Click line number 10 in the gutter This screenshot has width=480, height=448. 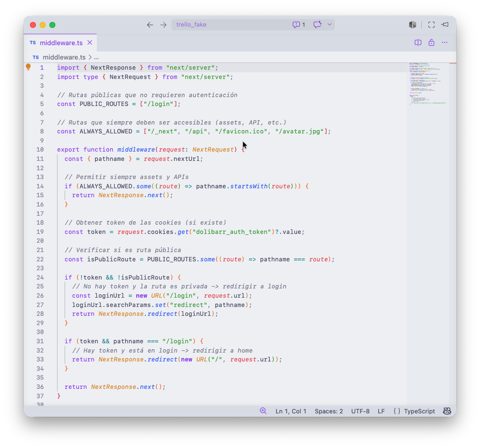pyautogui.click(x=40, y=150)
